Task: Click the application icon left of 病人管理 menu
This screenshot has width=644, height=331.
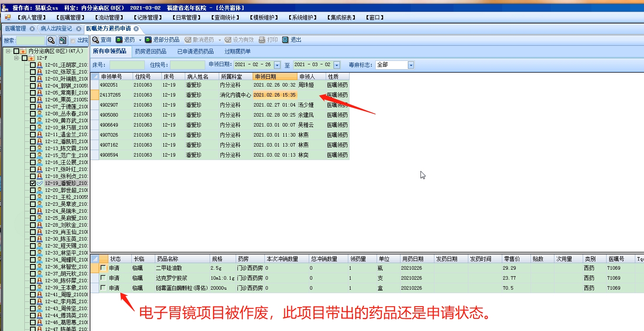Action: click(x=7, y=17)
